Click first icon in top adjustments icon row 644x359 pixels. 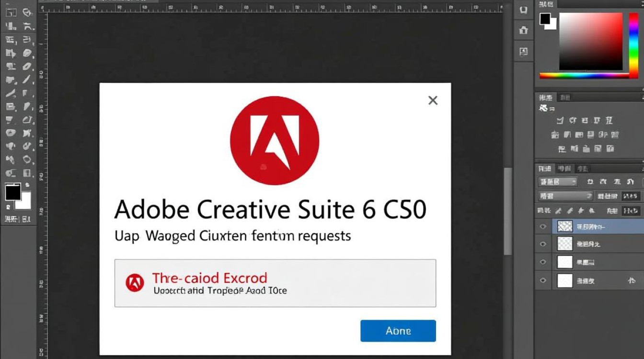tap(560, 120)
